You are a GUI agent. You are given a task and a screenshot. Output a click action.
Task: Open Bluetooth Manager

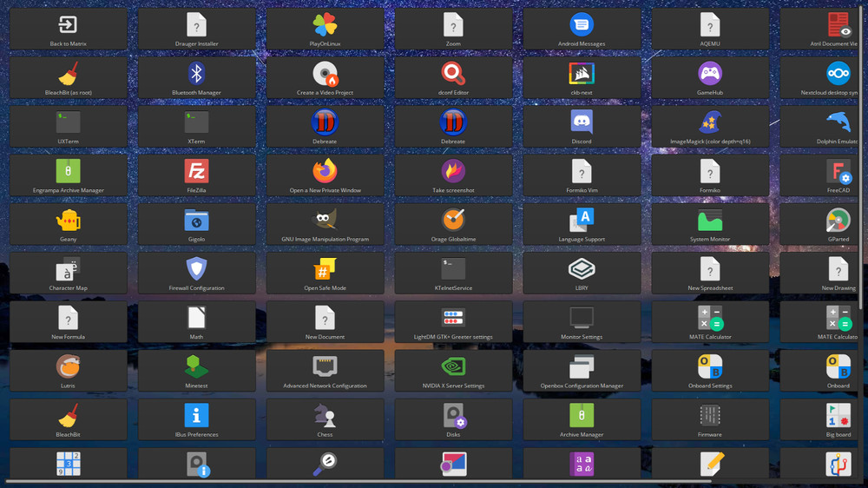click(x=196, y=77)
